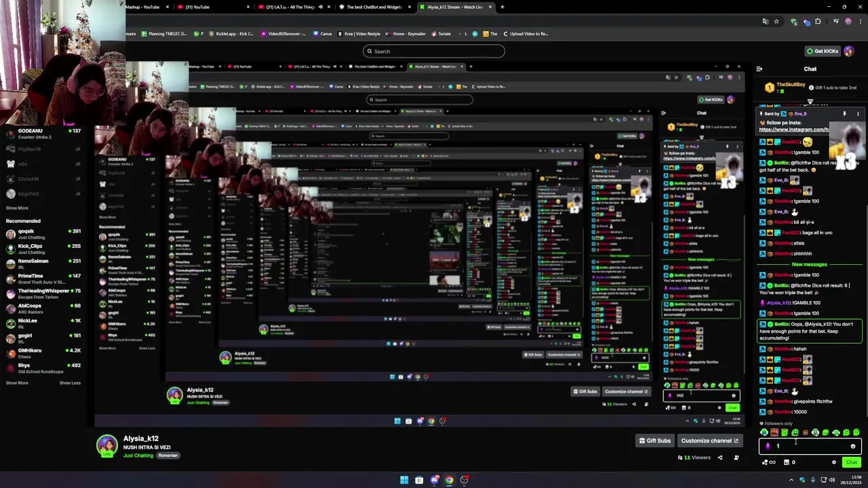
Task: Open the browser extensions puzzle icon
Action: pyautogui.click(x=818, y=22)
